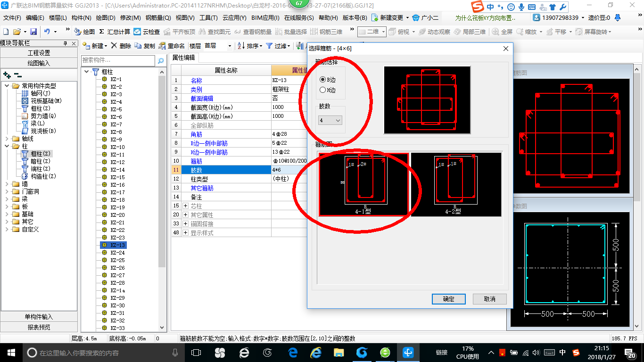
Task: Collapse the 常用构件类型 folder
Action: click(x=7, y=86)
